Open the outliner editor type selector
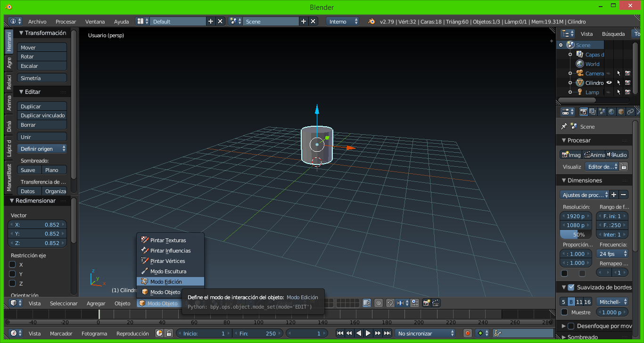 point(568,34)
